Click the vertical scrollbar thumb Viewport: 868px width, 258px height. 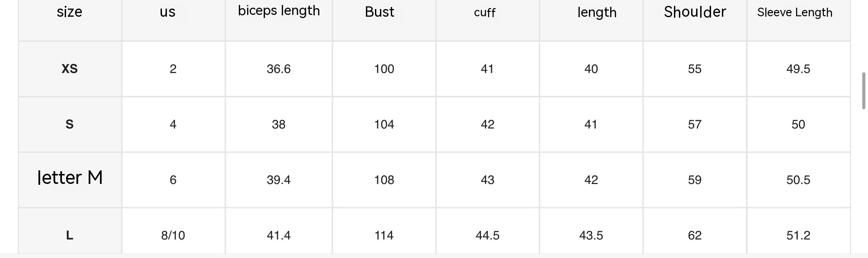[863, 90]
